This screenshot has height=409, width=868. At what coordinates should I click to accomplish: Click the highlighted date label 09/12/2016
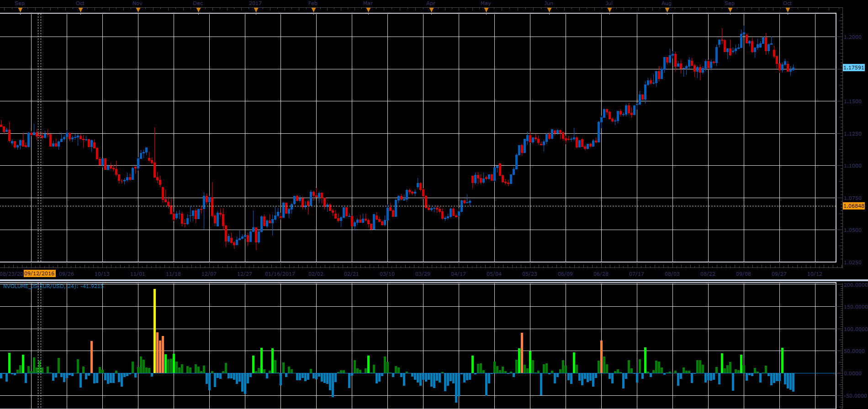coord(39,273)
